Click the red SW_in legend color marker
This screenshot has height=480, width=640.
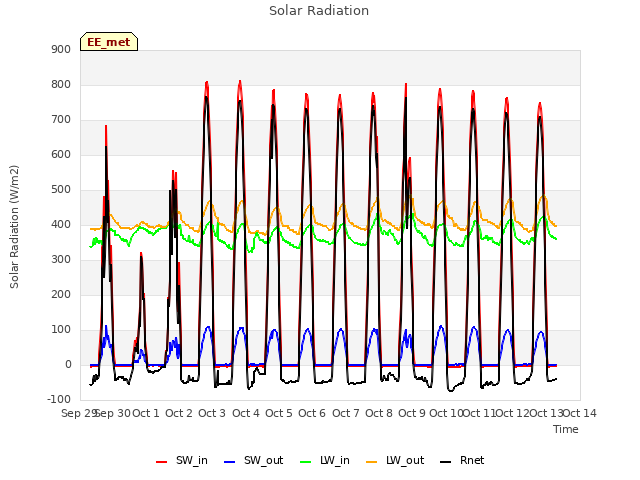click(x=162, y=462)
